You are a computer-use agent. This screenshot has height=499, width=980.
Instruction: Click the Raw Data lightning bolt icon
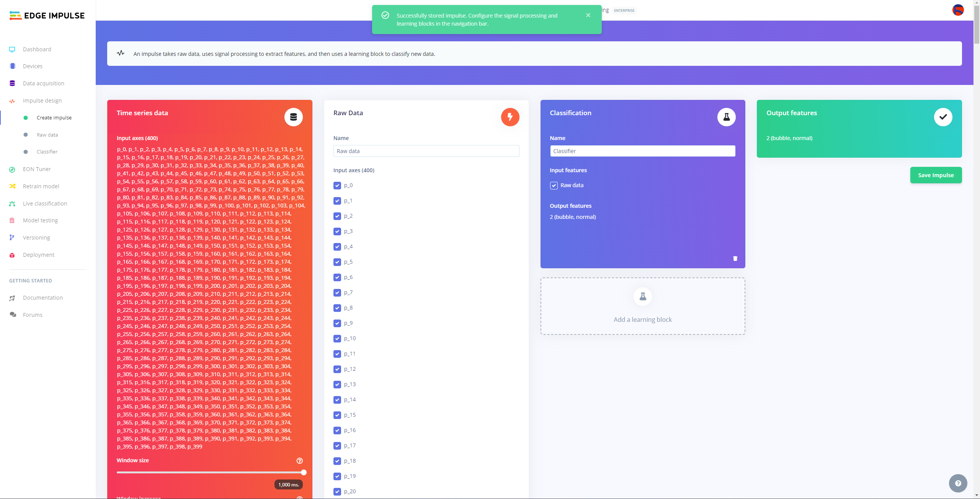[x=510, y=117]
